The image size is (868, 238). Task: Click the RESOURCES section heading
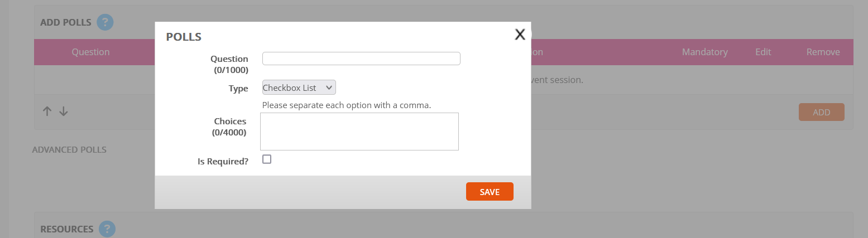tap(67, 229)
